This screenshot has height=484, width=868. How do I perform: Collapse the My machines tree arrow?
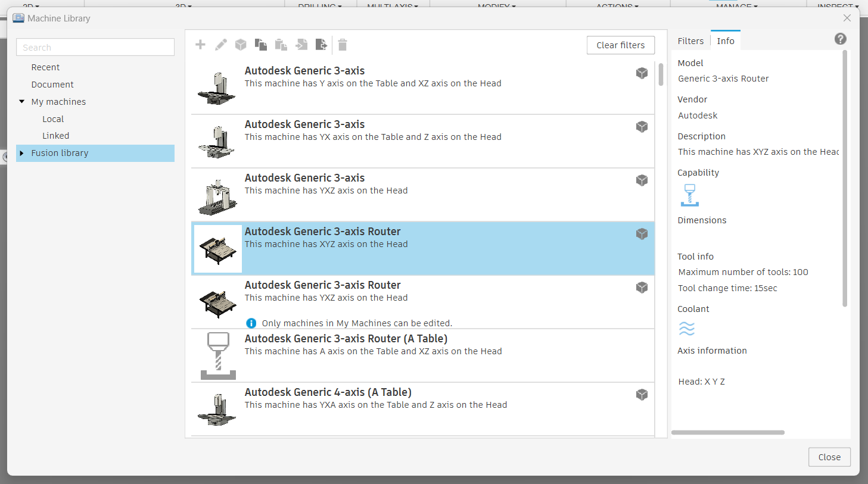(22, 102)
